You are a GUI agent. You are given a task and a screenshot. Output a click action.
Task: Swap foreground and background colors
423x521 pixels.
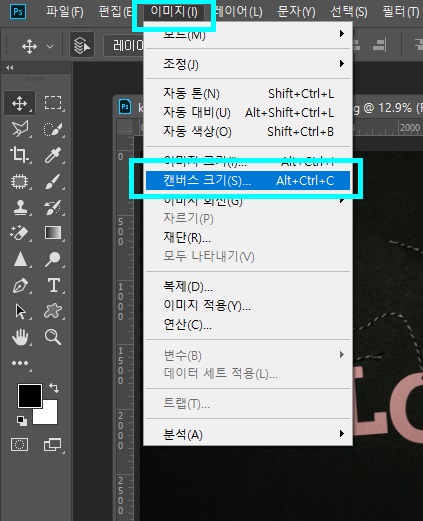(x=54, y=388)
